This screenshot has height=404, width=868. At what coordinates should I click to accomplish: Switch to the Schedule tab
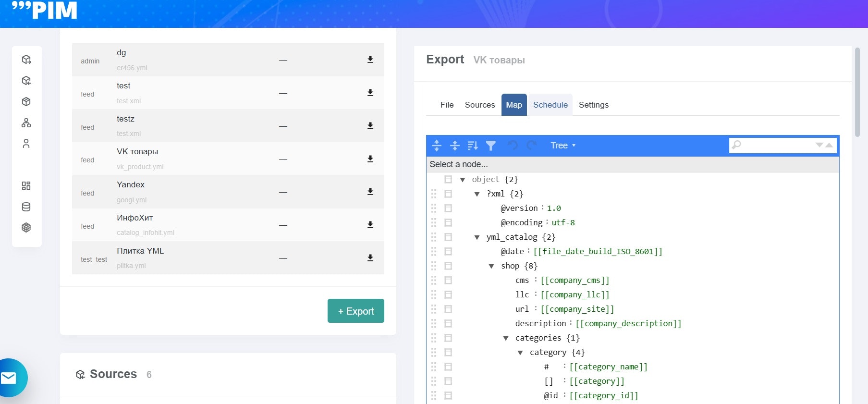(550, 105)
